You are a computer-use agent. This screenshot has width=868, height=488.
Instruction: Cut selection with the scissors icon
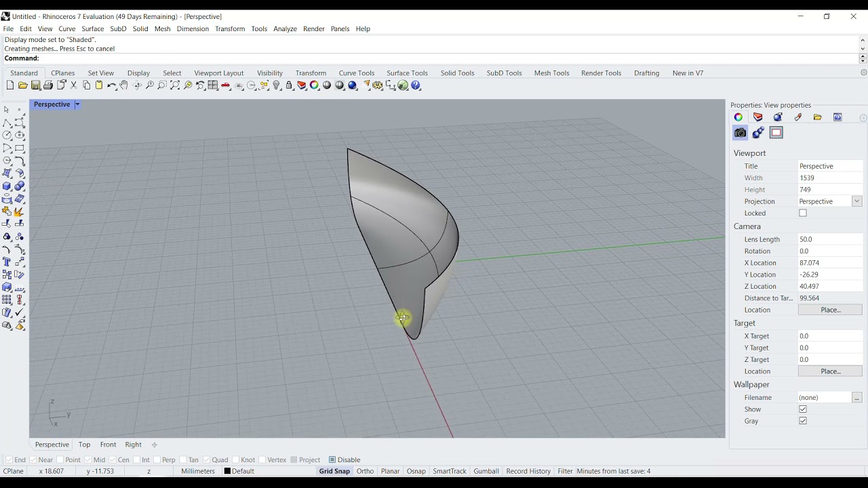tap(73, 85)
